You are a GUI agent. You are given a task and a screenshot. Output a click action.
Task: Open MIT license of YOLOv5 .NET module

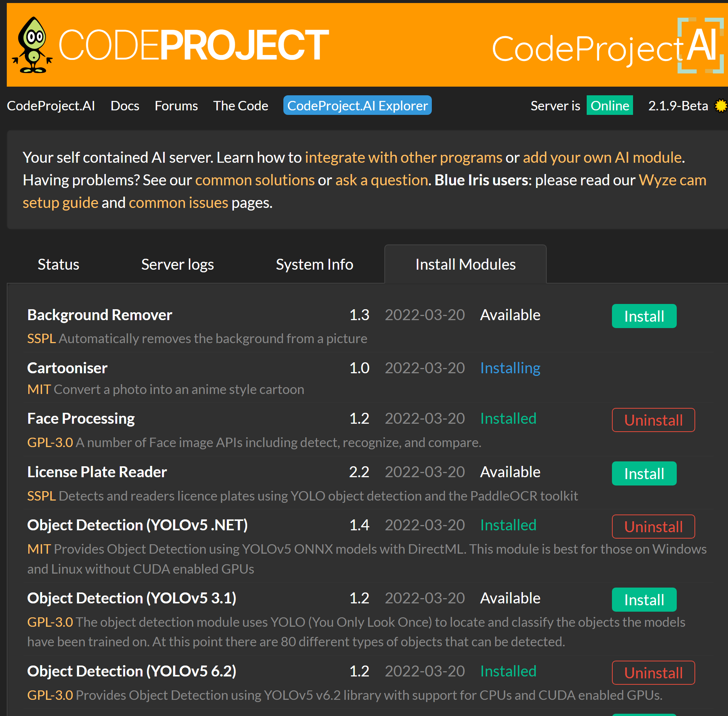tap(39, 549)
